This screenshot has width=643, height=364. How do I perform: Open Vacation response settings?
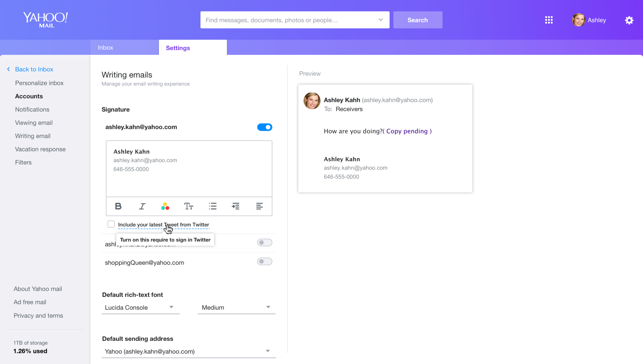click(x=40, y=149)
